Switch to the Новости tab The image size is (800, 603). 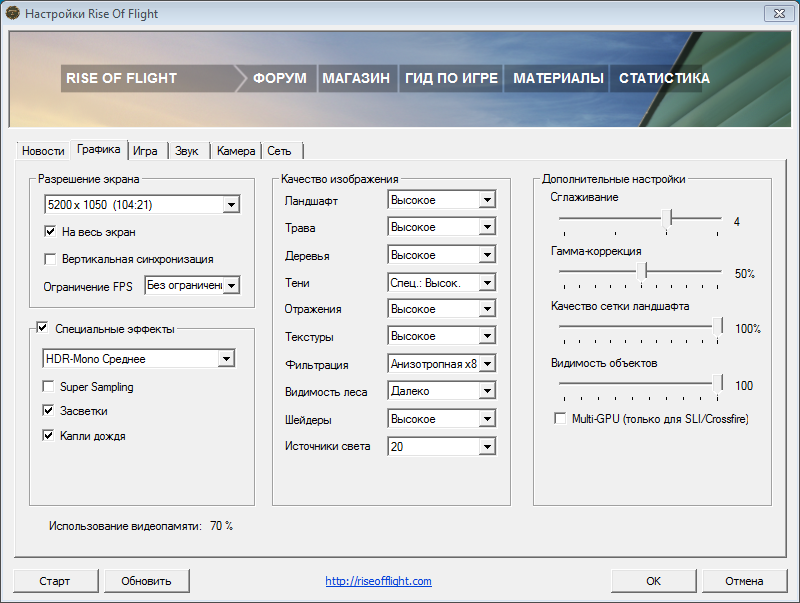point(43,151)
